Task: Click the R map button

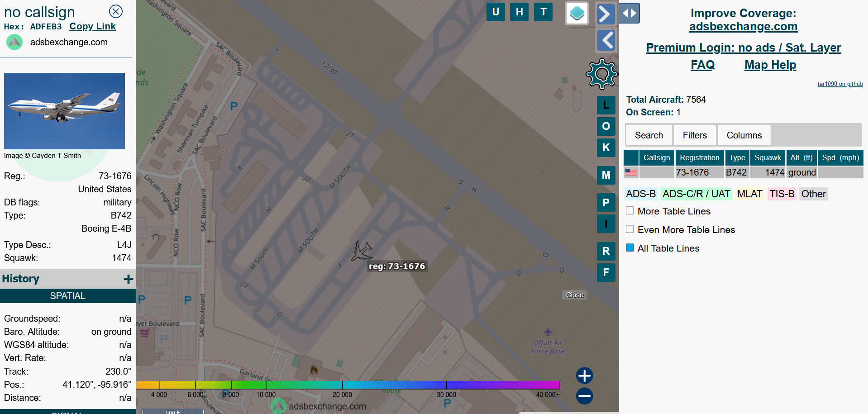Action: [x=606, y=251]
